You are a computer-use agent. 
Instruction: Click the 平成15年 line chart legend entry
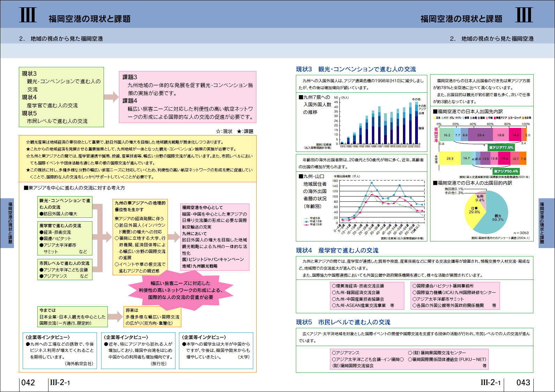point(313,224)
